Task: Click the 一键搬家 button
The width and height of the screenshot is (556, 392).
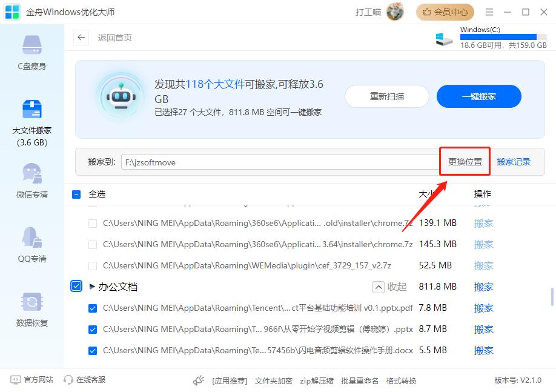Action: (478, 96)
